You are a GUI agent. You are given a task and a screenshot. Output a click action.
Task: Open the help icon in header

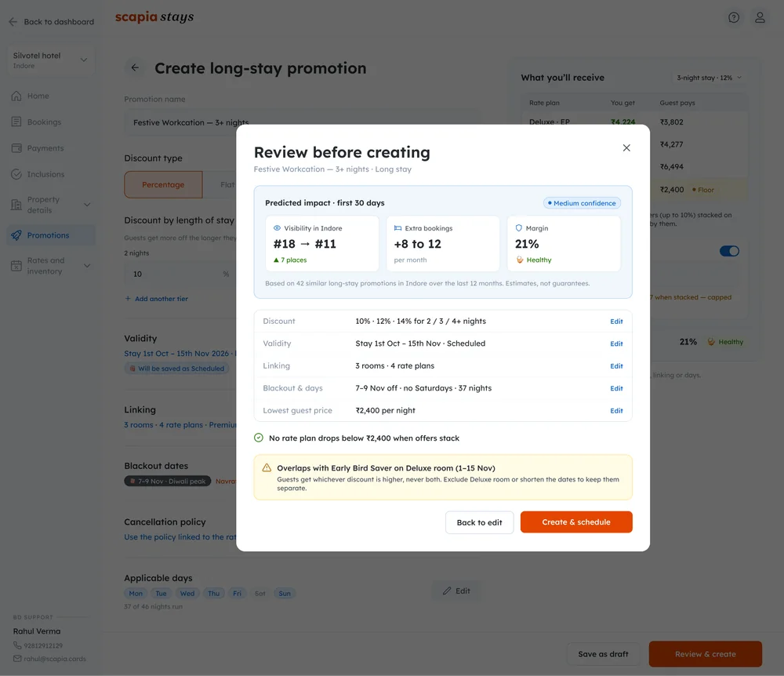(734, 17)
